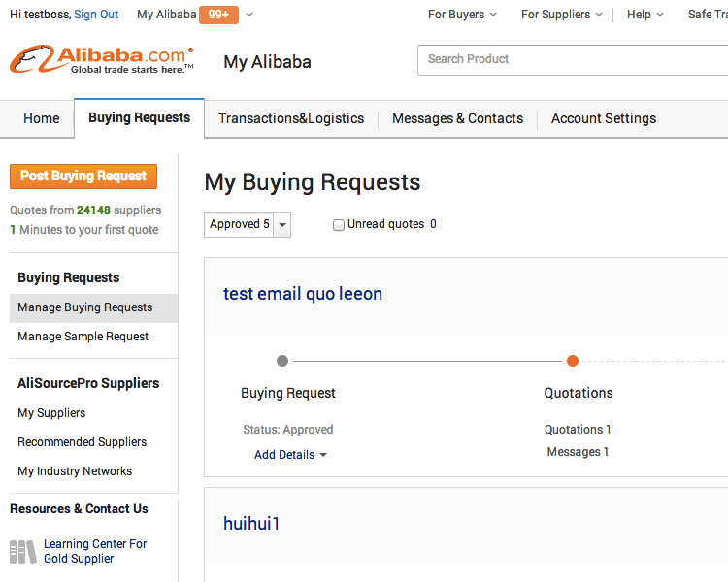Click the Alibaba.com logo
Viewport: 728px width, 582px height.
click(x=102, y=59)
